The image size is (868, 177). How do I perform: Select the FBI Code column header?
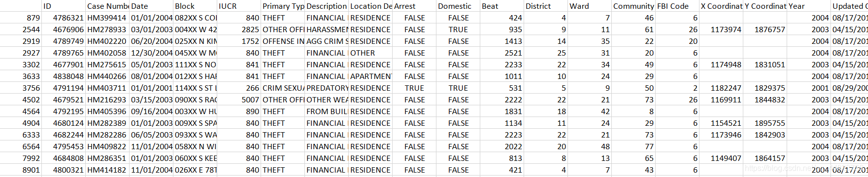(678, 6)
